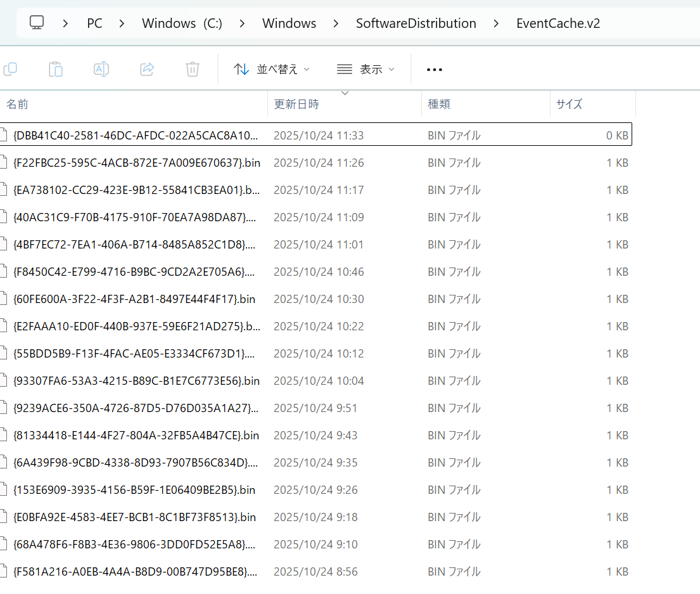
Task: Click the Paste clipboard icon
Action: [56, 69]
